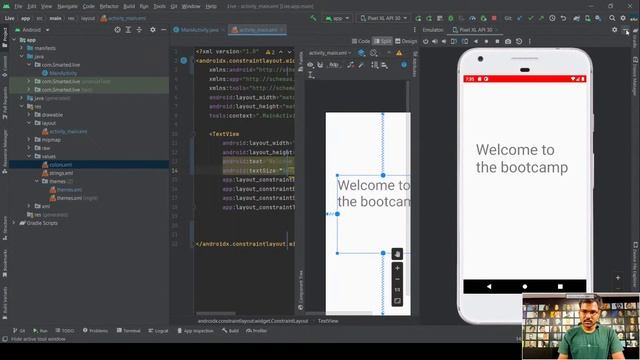
Task: Toggle autoconnect magnet icon
Action: pyautogui.click(x=320, y=65)
